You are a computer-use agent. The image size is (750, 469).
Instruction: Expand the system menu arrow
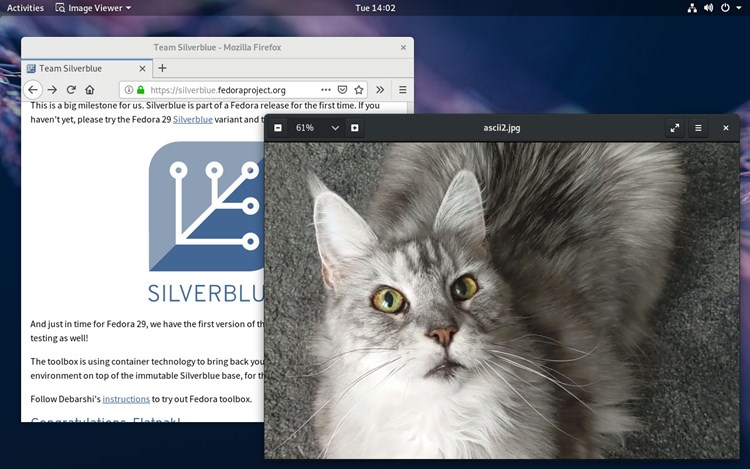coord(739,8)
